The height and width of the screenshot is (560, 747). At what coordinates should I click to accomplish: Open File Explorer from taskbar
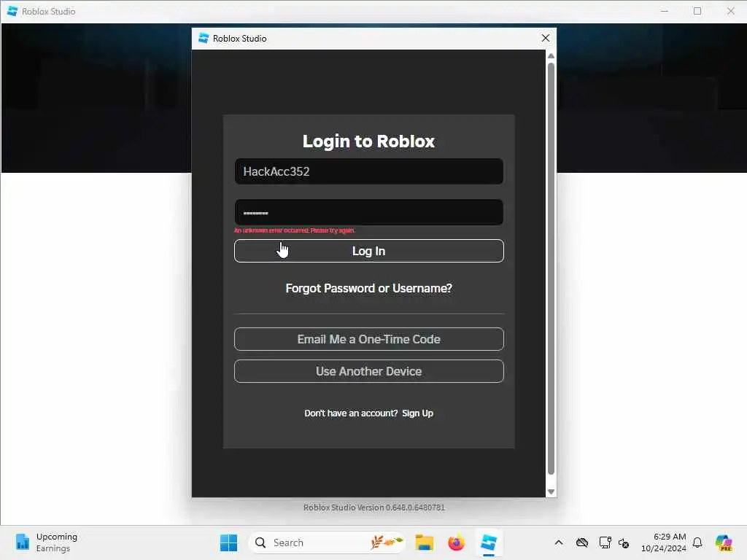click(x=424, y=542)
